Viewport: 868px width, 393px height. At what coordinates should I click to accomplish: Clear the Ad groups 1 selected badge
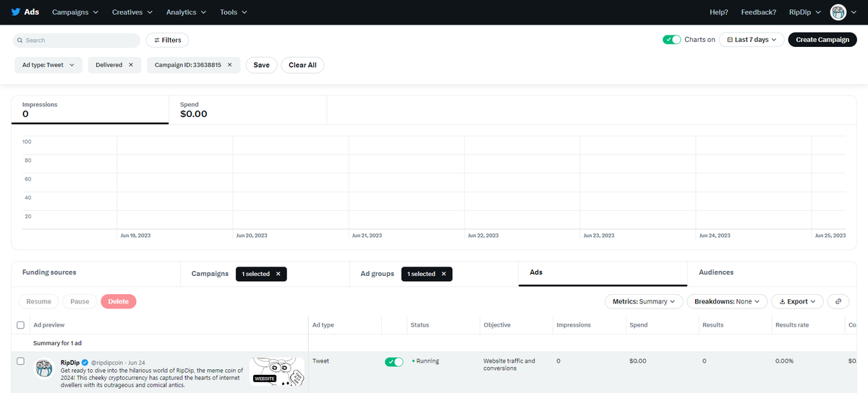(x=444, y=274)
